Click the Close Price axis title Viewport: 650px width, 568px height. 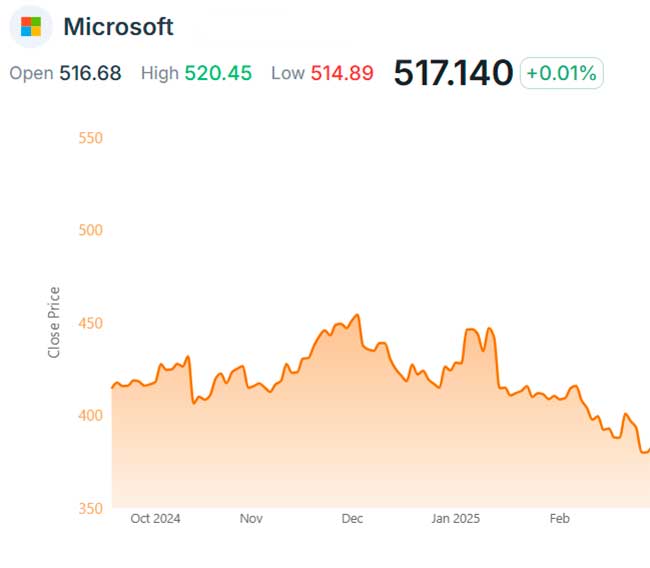pyautogui.click(x=54, y=322)
